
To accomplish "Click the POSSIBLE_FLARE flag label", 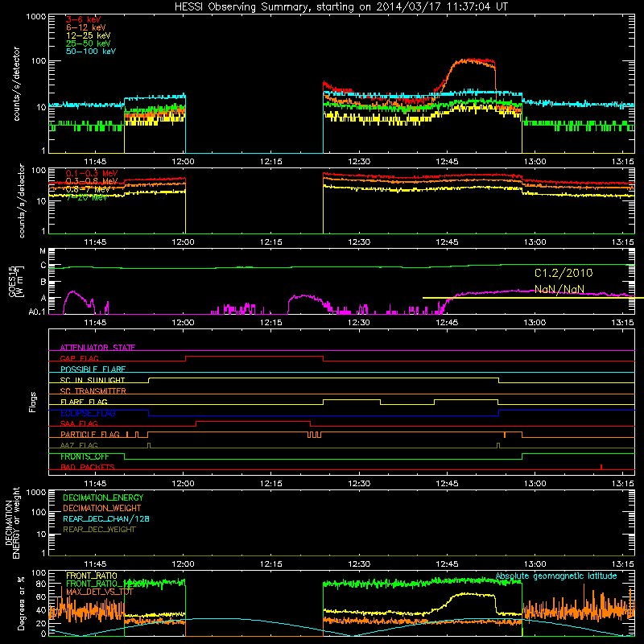I will (x=93, y=369).
